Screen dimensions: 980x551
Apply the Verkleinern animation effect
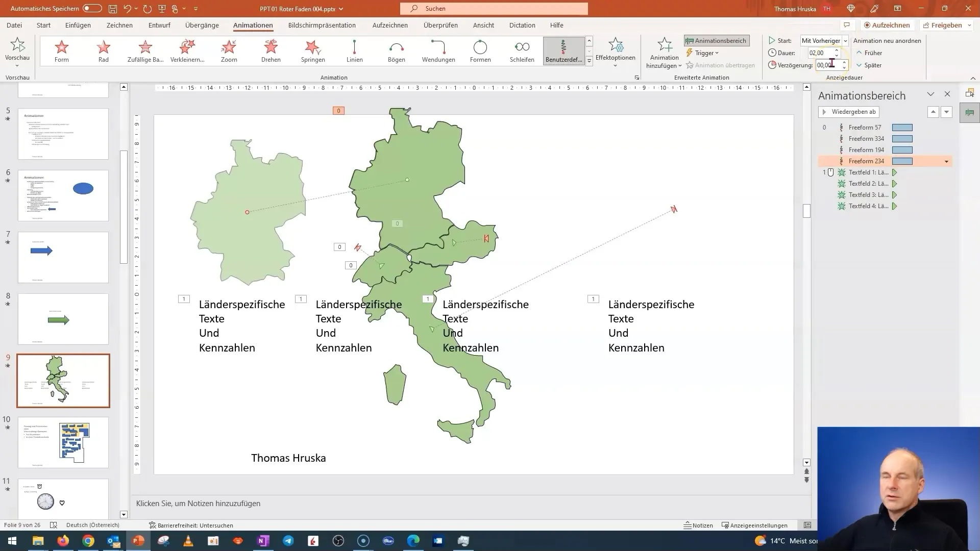187,51
